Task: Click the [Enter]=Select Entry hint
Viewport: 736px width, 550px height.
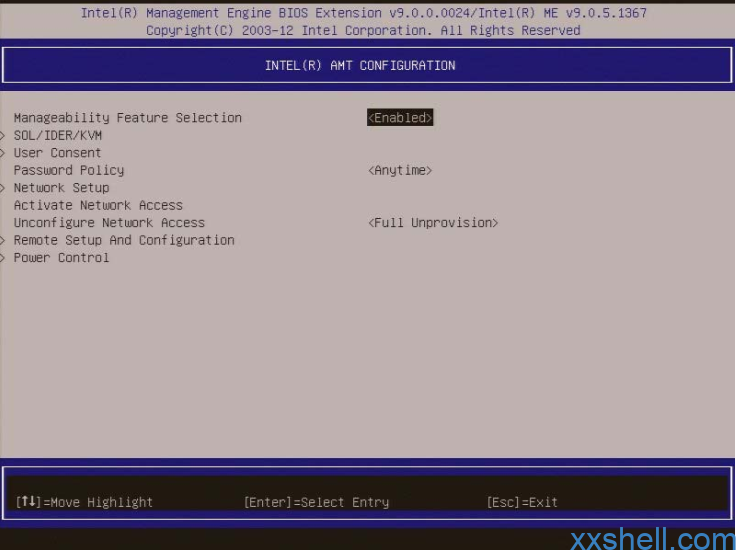Action: pyautogui.click(x=316, y=503)
